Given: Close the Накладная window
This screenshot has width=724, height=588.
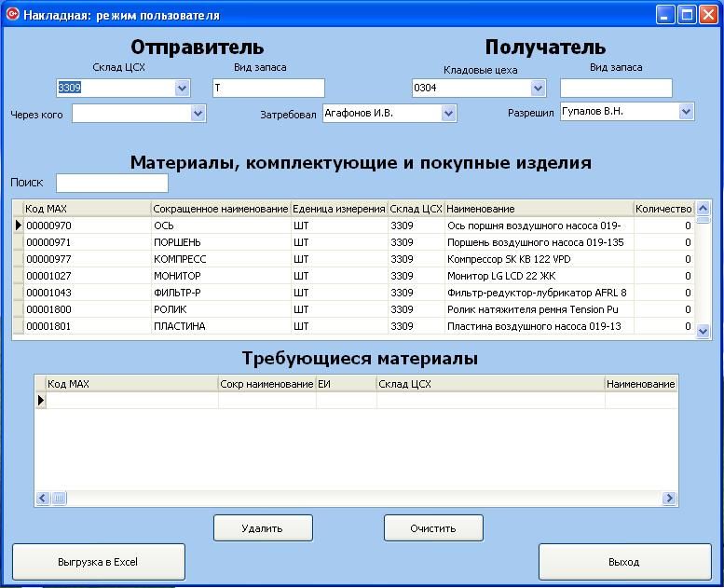Looking at the screenshot, I should [x=708, y=15].
